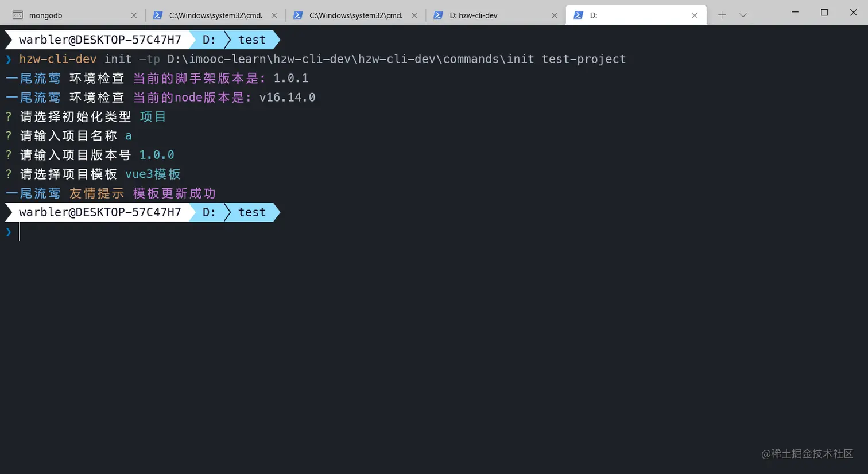Click the 'test' folder segment in bottom prompt
Viewport: 868px width, 474px height.
252,212
